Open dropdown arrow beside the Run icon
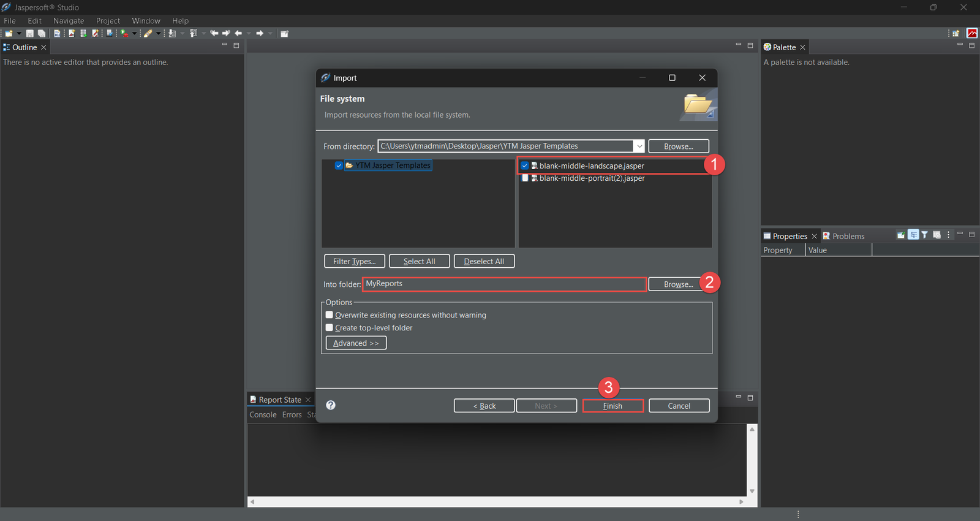Screen dimensions: 980x521 pos(134,34)
